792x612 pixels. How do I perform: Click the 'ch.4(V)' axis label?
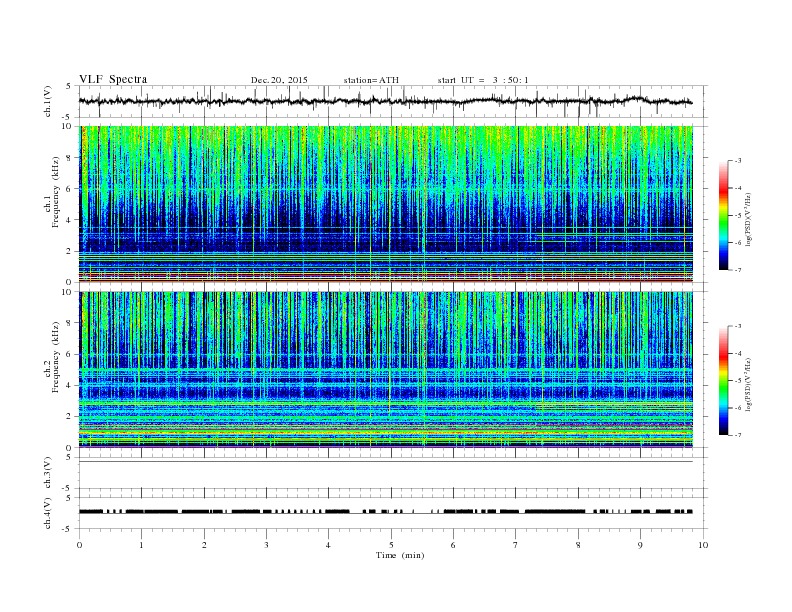(x=48, y=513)
